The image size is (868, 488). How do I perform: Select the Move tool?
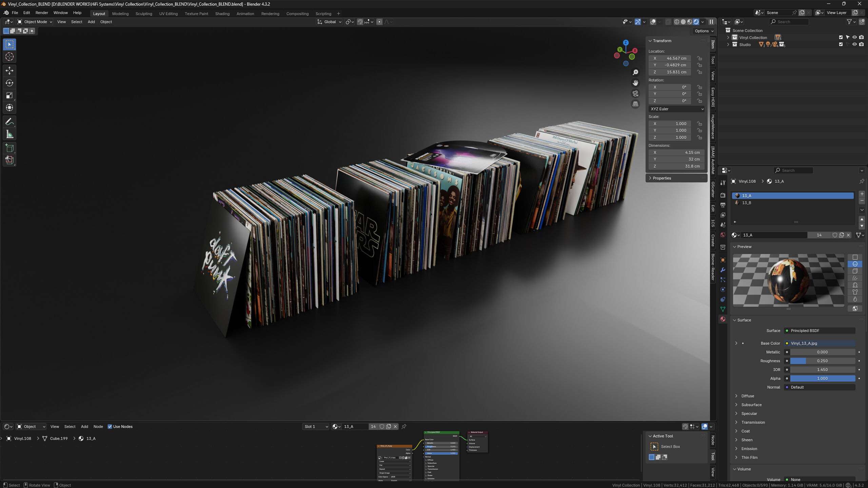(x=9, y=70)
